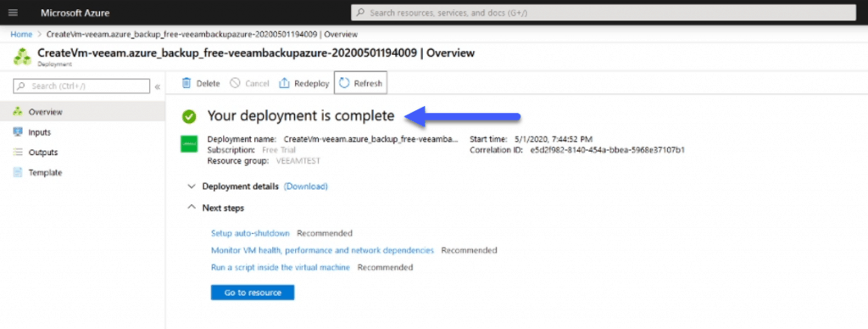868x329 pixels.
Task: Open Run a script inside the virtual machine
Action: (281, 267)
